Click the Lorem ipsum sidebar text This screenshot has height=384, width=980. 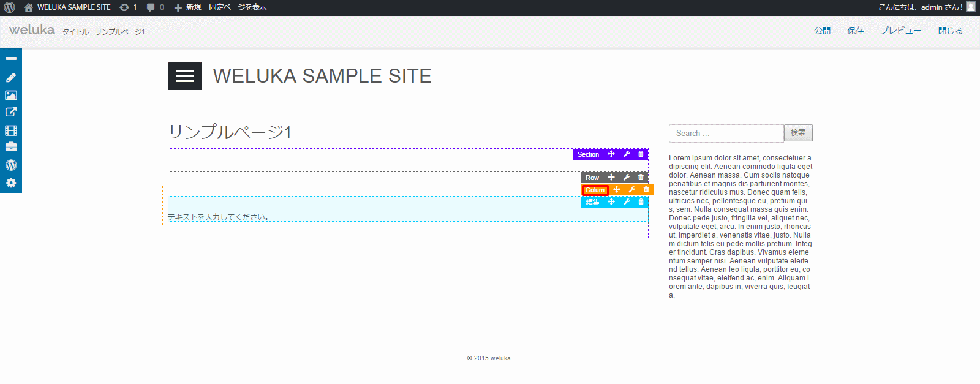[x=741, y=227]
